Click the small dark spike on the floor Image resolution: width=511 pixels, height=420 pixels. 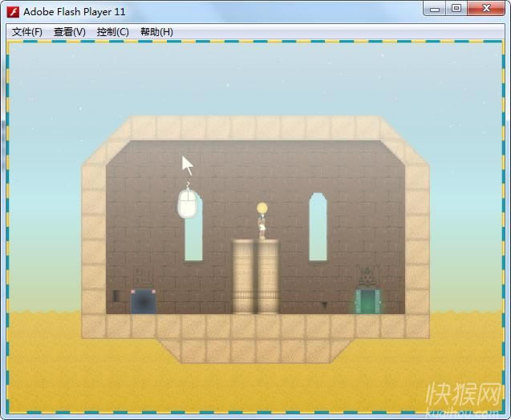(324, 305)
